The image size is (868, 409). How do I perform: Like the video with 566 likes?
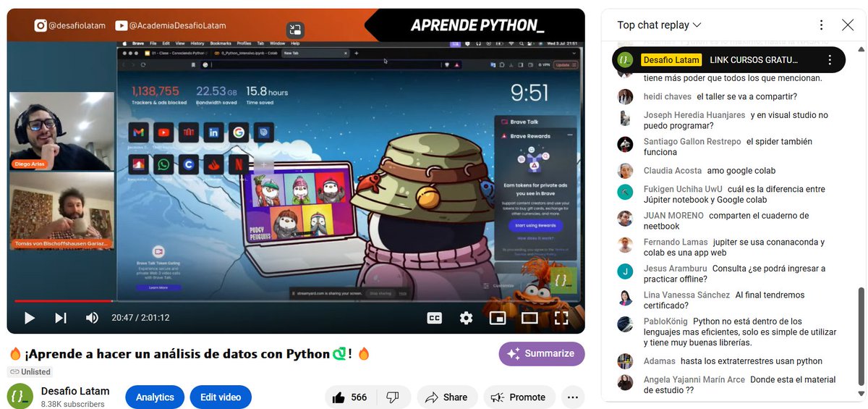350,397
